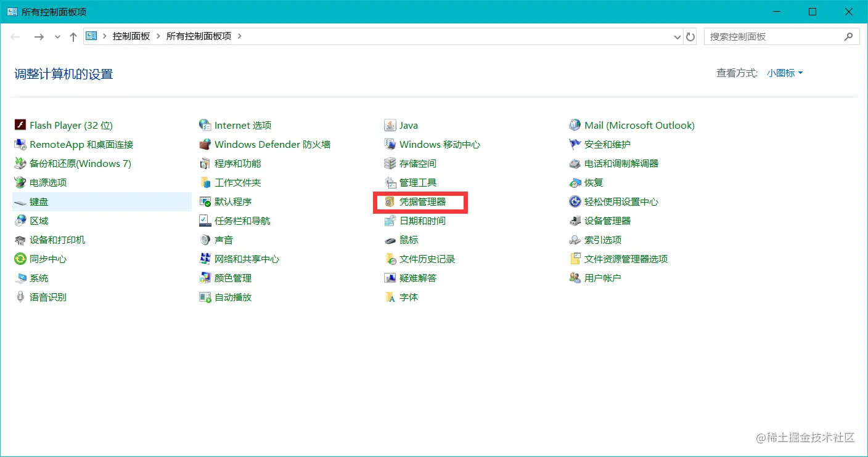The width and height of the screenshot is (868, 457).
Task: Open the 轻松使用设置中心 icon
Action: [x=575, y=201]
